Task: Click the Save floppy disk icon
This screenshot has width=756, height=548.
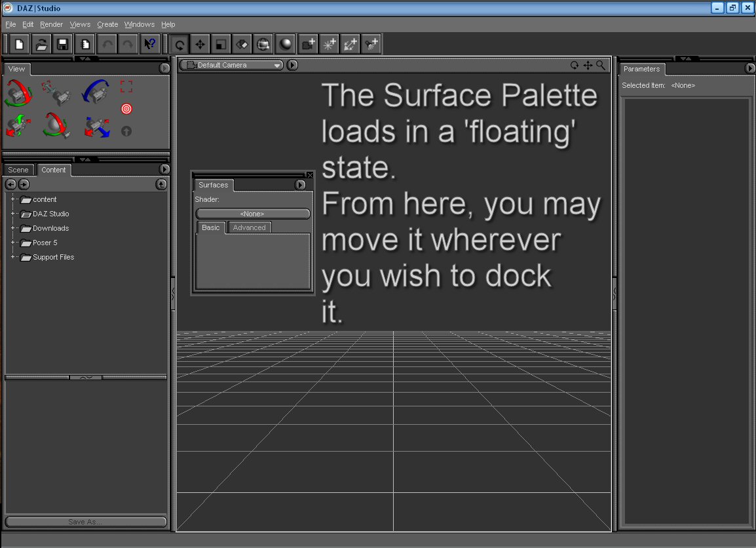Action: 62,44
